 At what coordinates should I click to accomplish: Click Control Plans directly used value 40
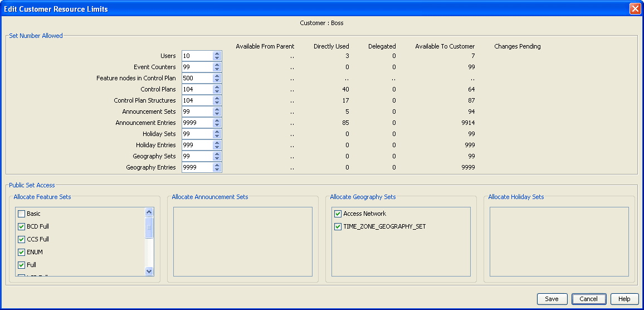click(x=345, y=89)
